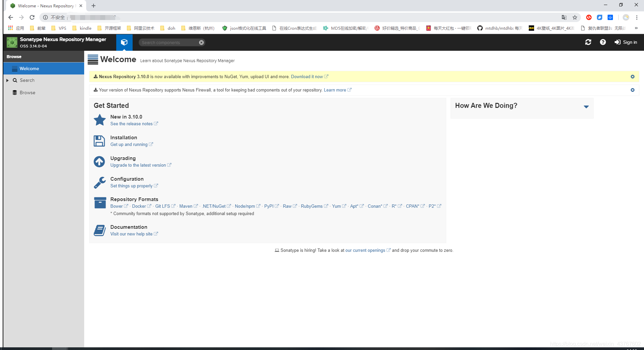Select Welcome in the Browse sidebar

click(x=29, y=68)
